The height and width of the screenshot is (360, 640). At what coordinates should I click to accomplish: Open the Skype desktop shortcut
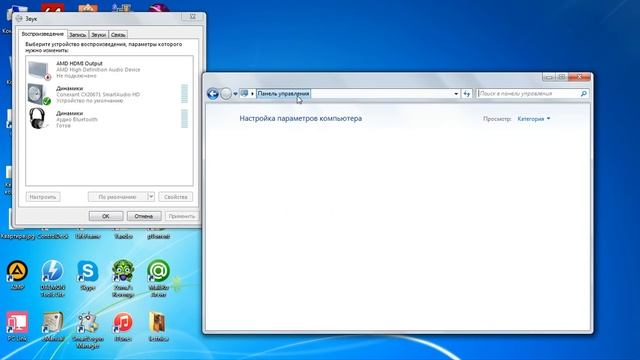click(88, 271)
